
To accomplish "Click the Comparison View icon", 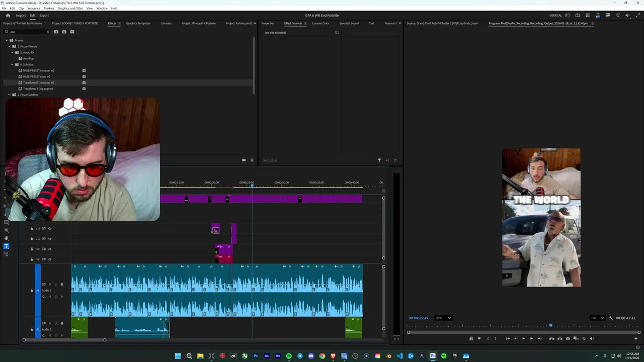I will coord(576,338).
